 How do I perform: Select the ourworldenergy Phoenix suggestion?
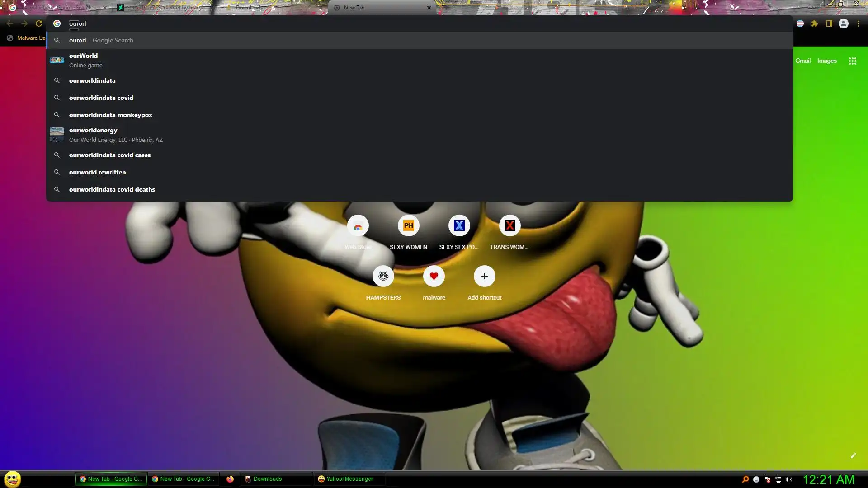coord(93,135)
